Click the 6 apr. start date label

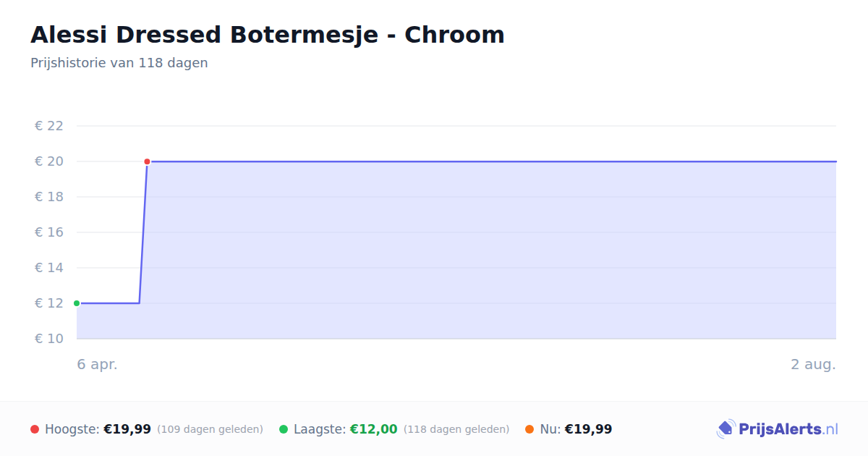pos(98,364)
